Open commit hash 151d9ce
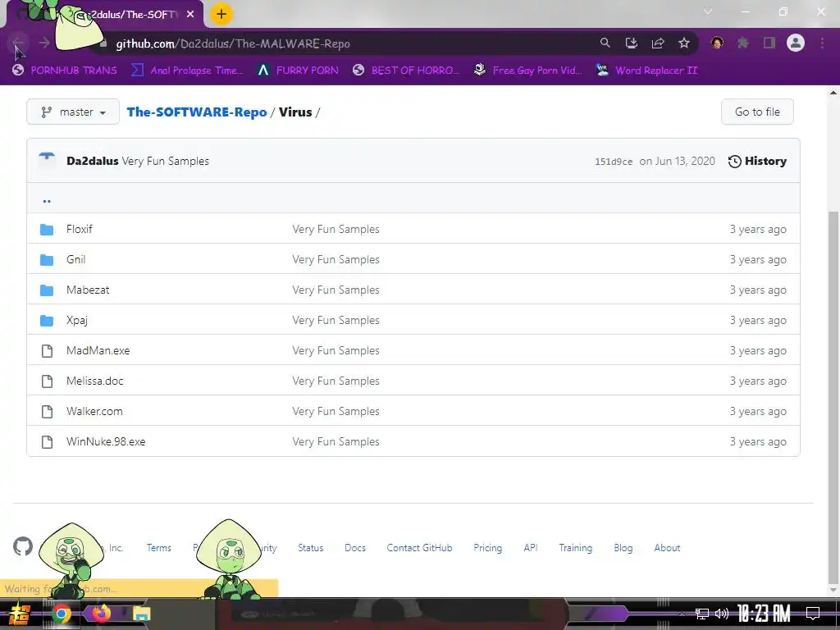 tap(614, 162)
